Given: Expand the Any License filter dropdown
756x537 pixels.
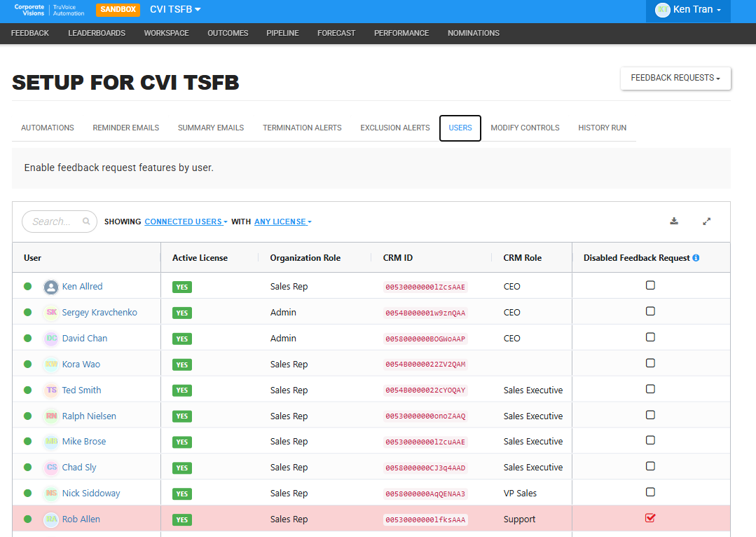Looking at the screenshot, I should pyautogui.click(x=283, y=222).
